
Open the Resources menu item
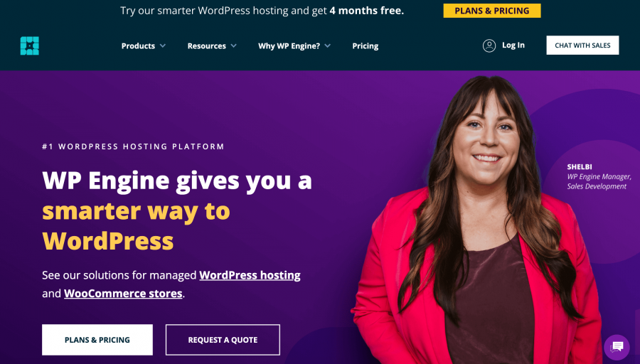(x=206, y=45)
